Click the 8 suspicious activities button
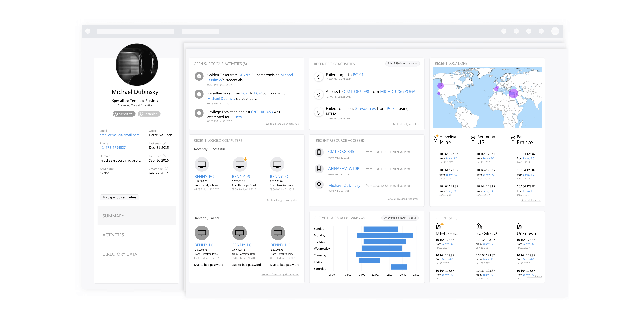Image resolution: width=644 pixels, height=315 pixels. coord(120,197)
